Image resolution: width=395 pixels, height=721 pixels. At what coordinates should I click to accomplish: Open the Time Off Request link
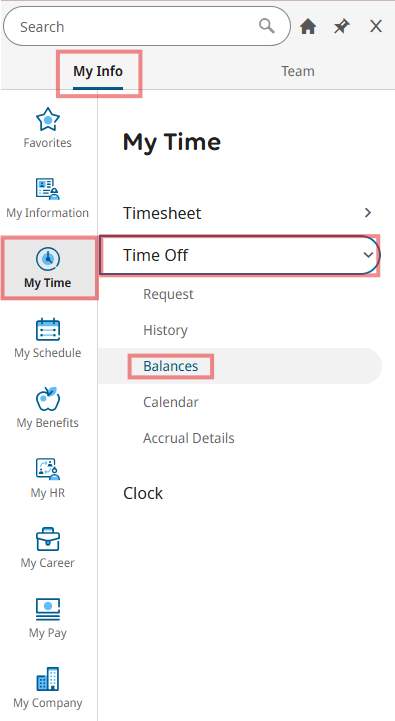coord(168,294)
